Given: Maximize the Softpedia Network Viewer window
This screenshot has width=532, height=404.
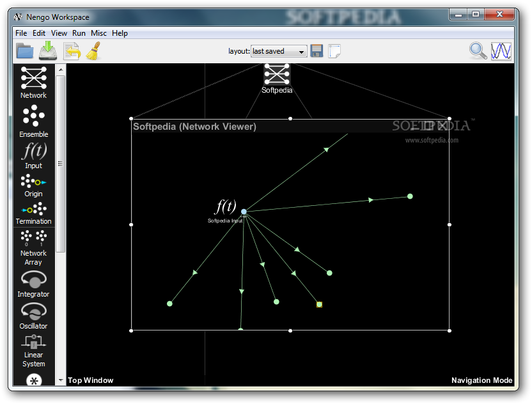Looking at the screenshot, I should point(428,126).
